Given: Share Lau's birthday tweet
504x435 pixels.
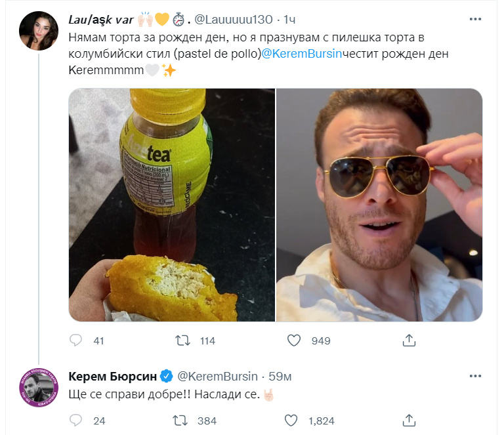Looking at the screenshot, I should 409,340.
